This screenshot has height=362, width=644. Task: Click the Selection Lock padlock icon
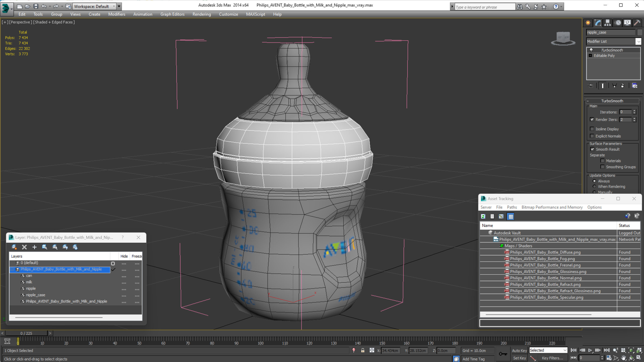363,350
